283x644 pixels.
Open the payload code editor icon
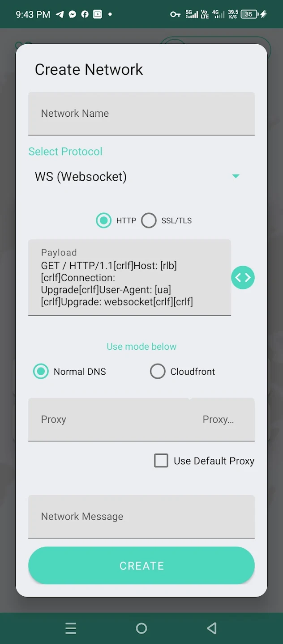(x=243, y=277)
